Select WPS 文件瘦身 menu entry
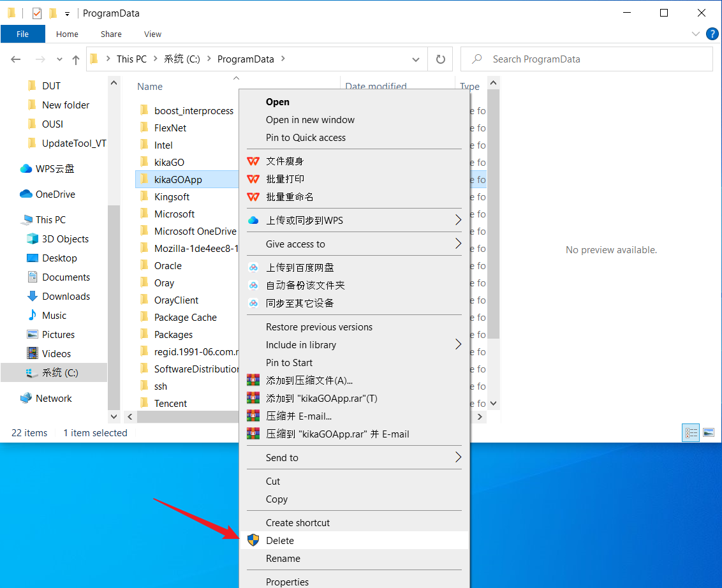The image size is (722, 588). pyautogui.click(x=284, y=161)
